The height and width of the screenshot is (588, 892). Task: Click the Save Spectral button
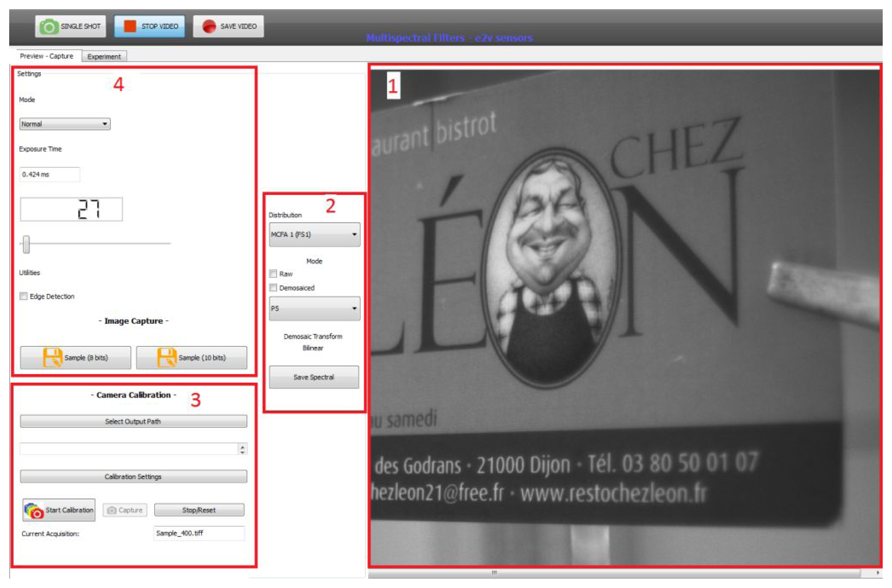tap(314, 377)
